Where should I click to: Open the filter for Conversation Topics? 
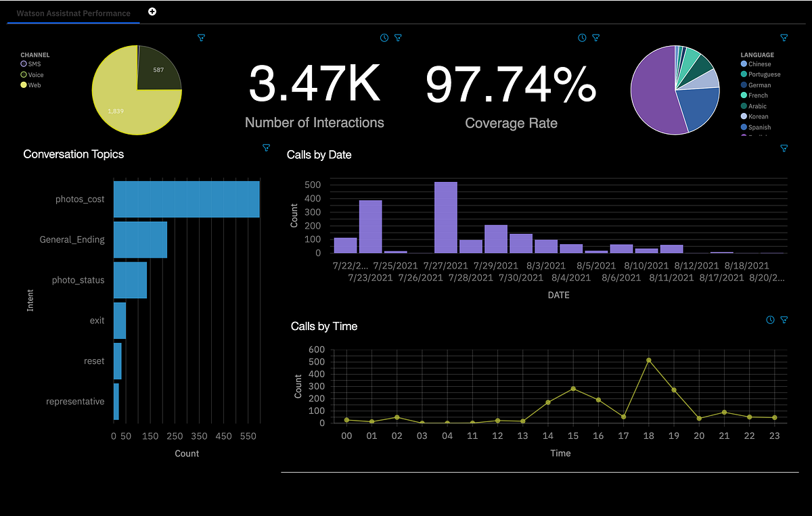266,147
